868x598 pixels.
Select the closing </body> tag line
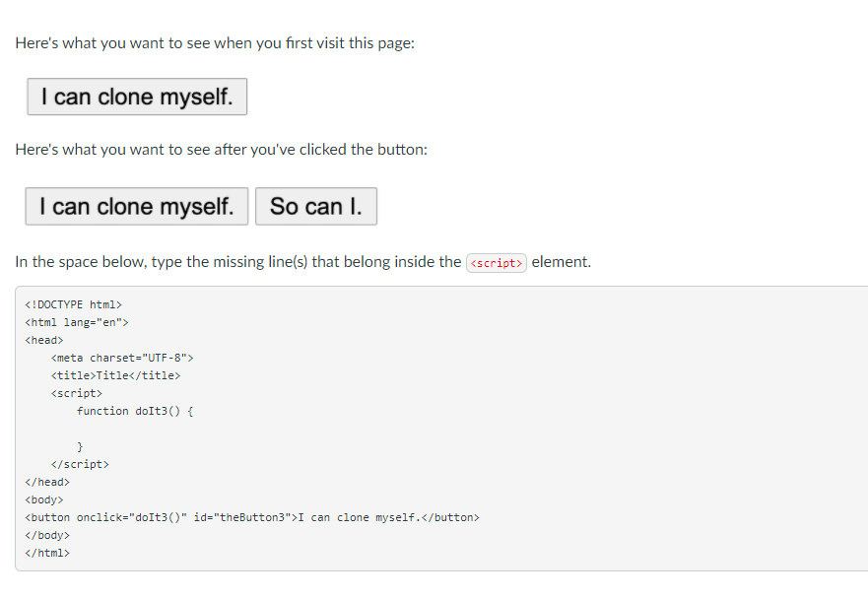tap(46, 534)
